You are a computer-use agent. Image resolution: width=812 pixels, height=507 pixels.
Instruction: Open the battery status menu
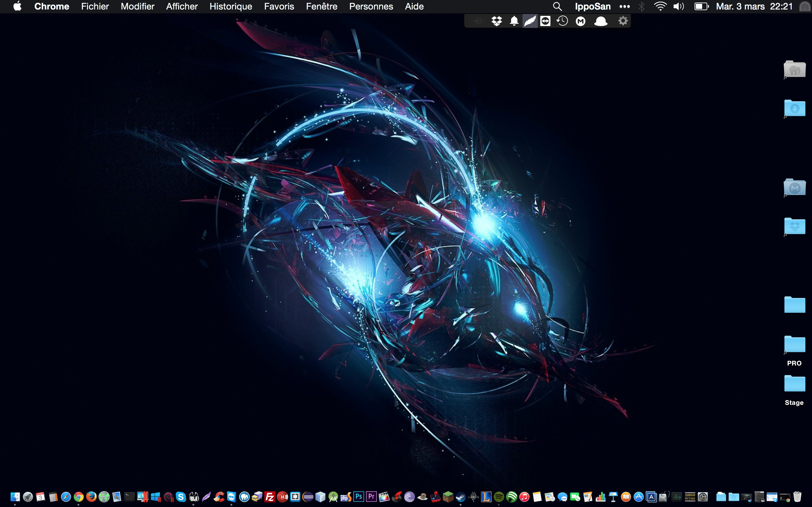pyautogui.click(x=701, y=6)
